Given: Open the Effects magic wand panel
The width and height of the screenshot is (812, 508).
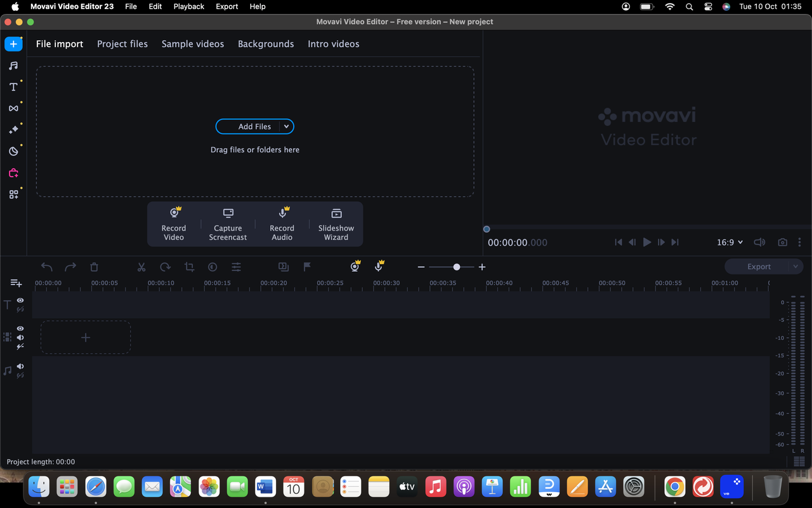Looking at the screenshot, I should 13,130.
